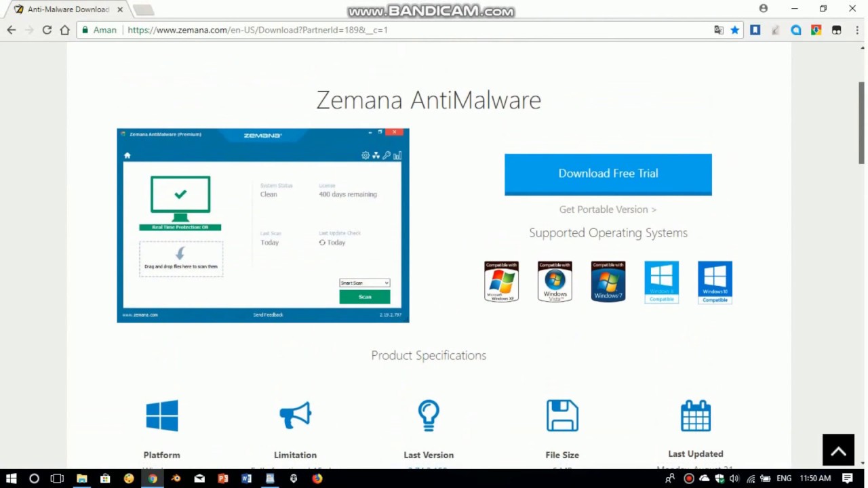Click Download Free Trial button
This screenshot has height=488, width=868.
[608, 174]
